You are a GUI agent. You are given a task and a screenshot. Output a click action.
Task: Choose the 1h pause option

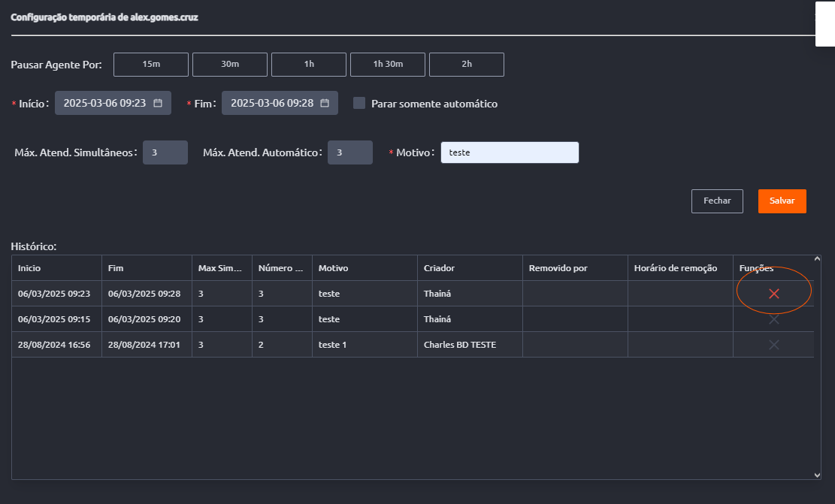[x=309, y=65]
